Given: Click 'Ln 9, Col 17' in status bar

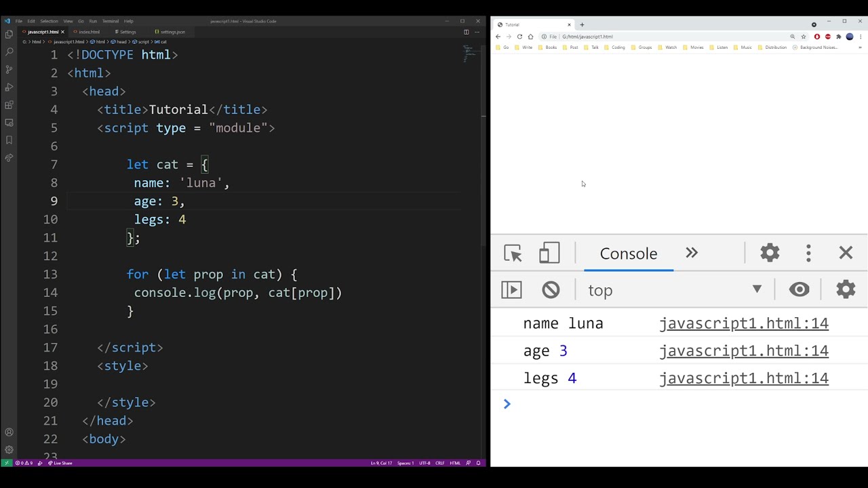Looking at the screenshot, I should (381, 463).
